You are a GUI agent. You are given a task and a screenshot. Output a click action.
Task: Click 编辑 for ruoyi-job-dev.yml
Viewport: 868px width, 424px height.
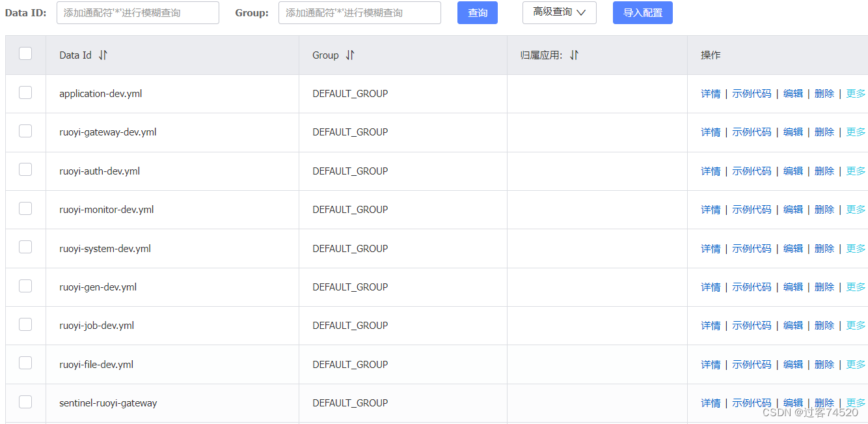click(793, 326)
